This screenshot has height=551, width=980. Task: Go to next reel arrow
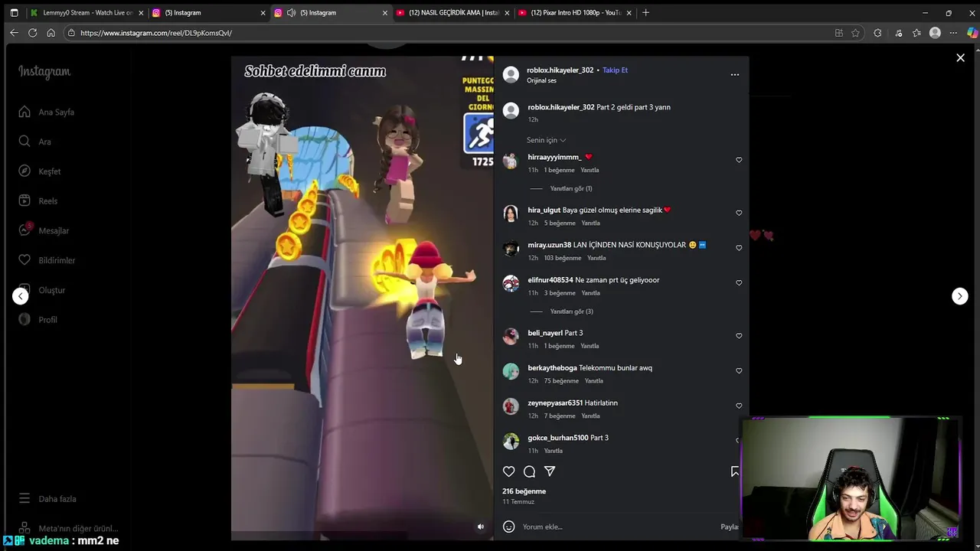coord(959,296)
